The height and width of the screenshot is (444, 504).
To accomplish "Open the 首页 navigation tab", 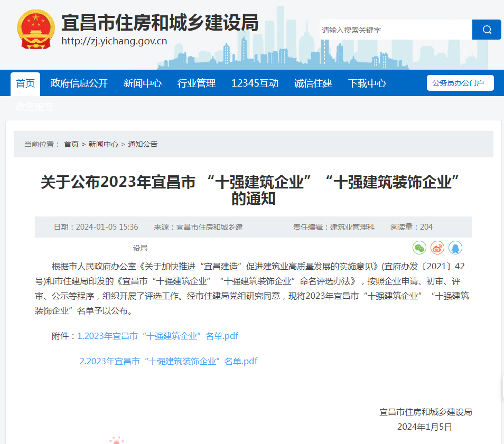I will (25, 83).
